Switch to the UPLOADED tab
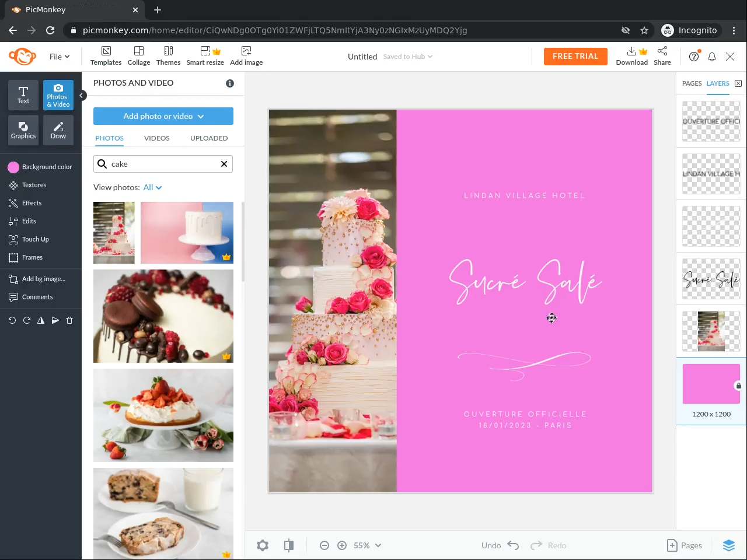This screenshot has height=560, width=747. coord(209,138)
